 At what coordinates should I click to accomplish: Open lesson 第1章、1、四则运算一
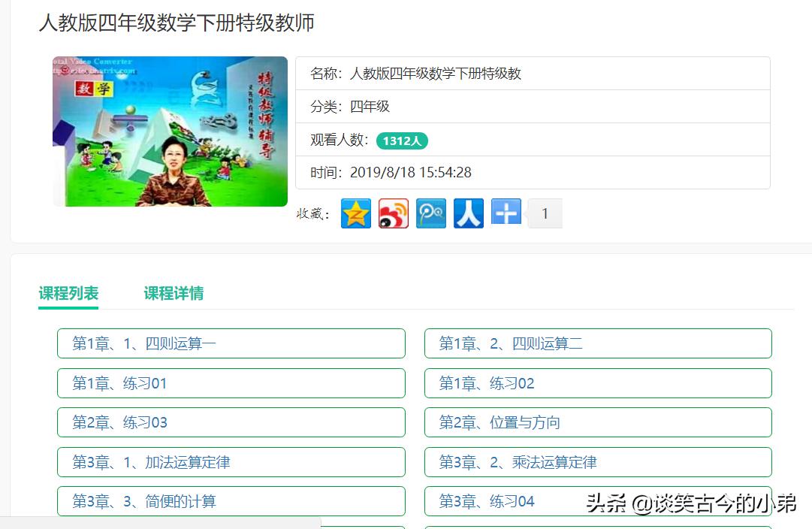coord(231,343)
